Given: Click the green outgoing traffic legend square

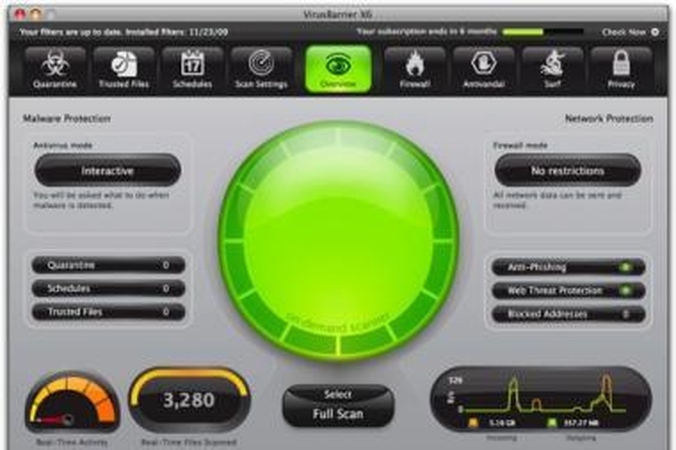Looking at the screenshot, I should pyautogui.click(x=551, y=423).
